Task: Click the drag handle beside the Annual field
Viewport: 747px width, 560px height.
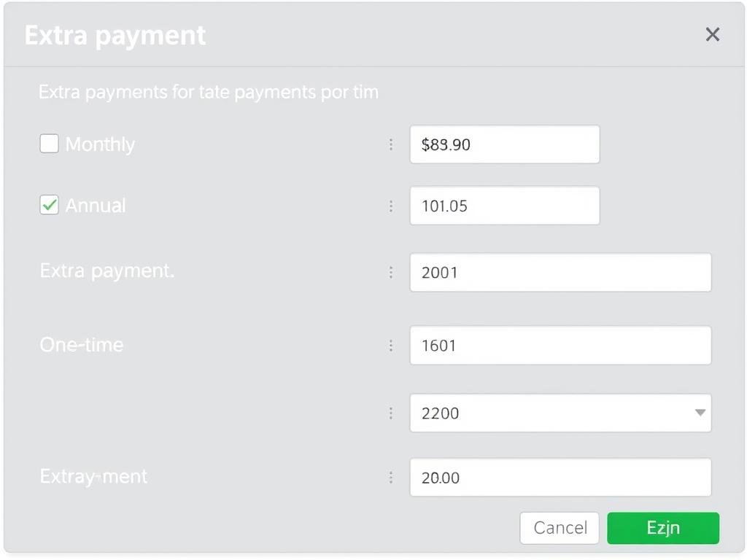Action: [392, 206]
